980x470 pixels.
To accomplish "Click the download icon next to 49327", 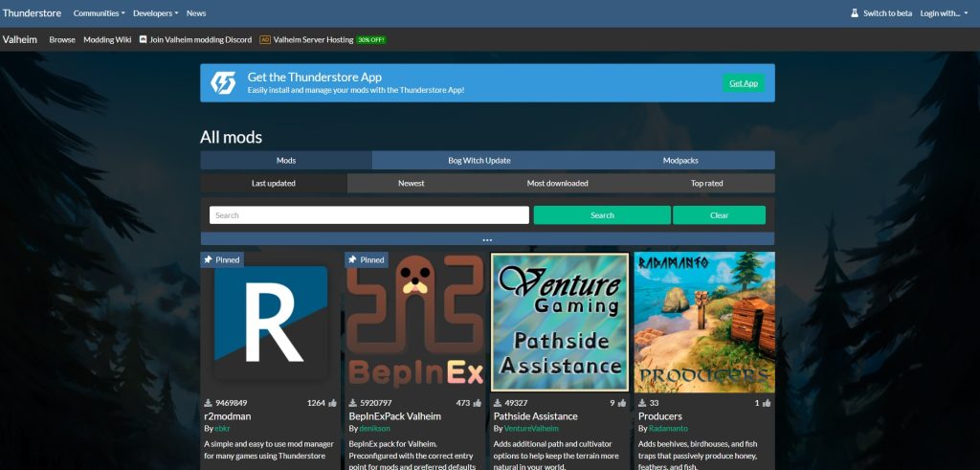I will [x=498, y=403].
